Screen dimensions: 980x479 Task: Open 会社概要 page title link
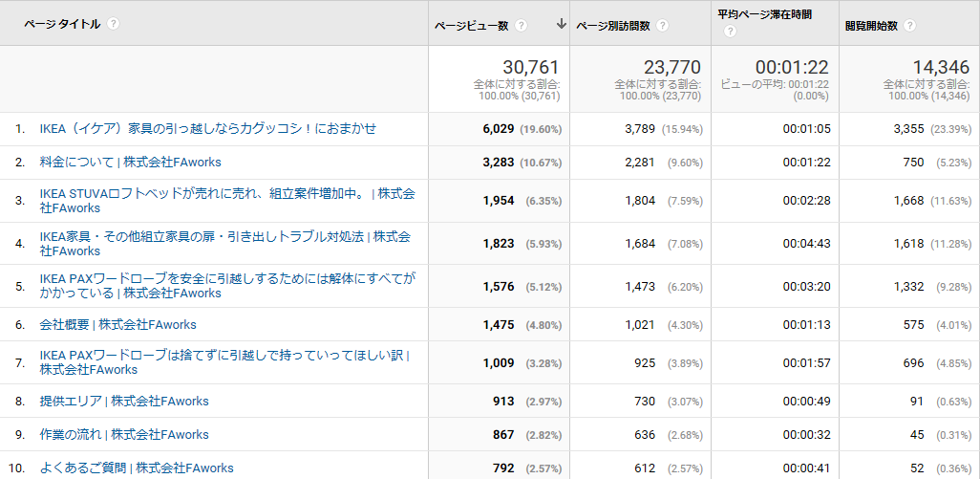(118, 324)
